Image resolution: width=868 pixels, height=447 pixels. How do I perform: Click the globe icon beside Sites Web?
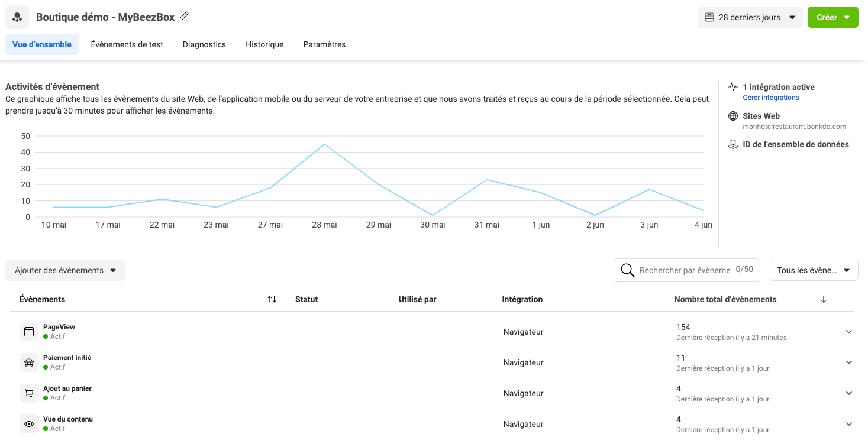click(733, 116)
